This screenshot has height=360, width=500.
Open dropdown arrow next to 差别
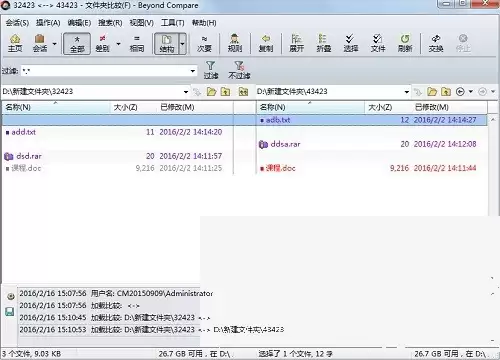pyautogui.click(x=118, y=44)
